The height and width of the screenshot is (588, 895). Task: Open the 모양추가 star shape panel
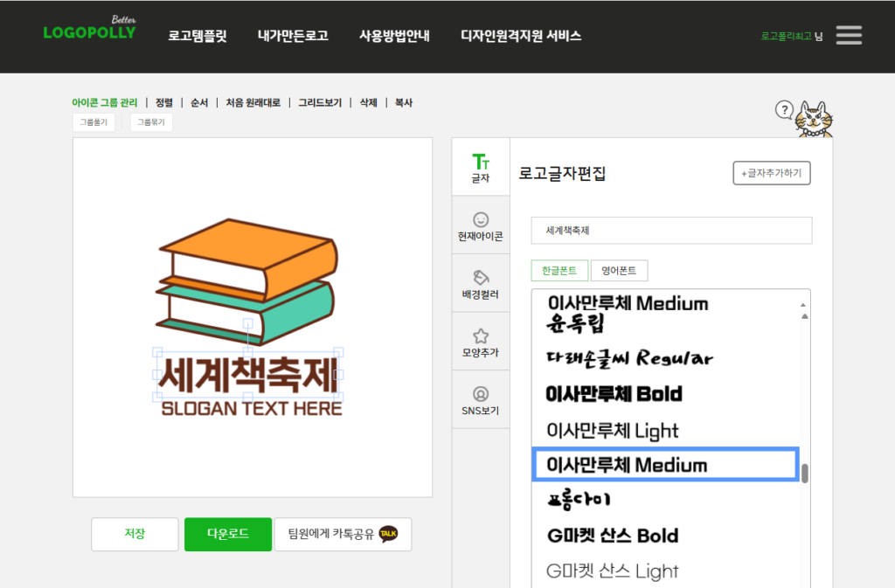tap(481, 342)
